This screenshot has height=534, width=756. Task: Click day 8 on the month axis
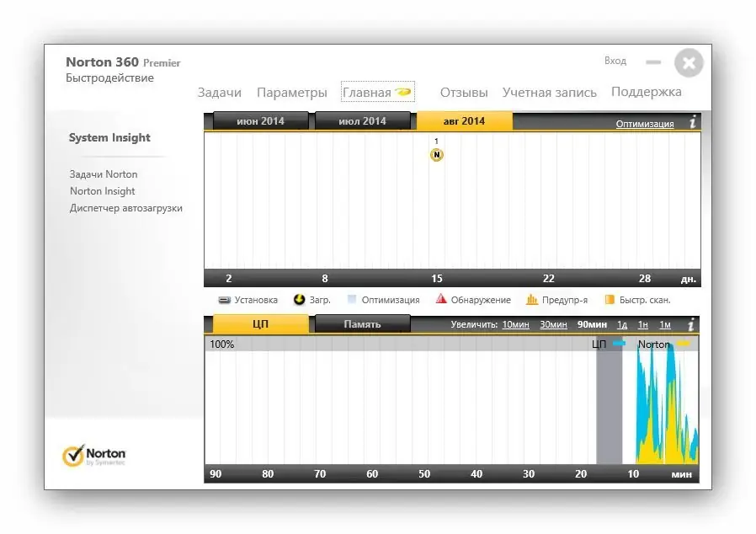[x=325, y=278]
